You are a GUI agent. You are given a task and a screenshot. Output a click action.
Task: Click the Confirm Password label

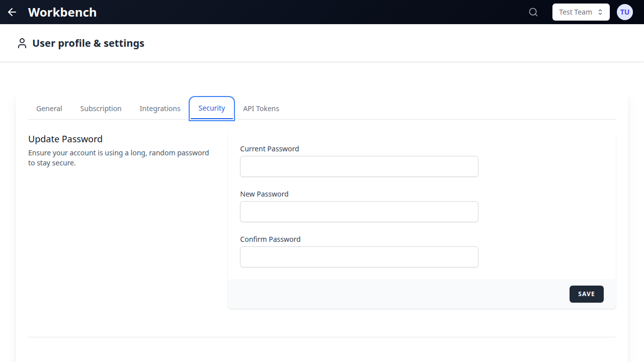270,239
